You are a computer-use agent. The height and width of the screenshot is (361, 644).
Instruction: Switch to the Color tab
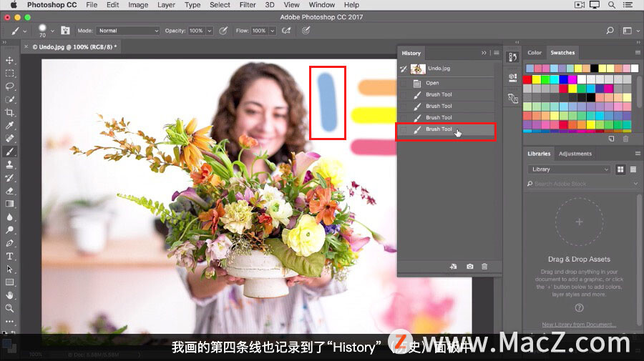coord(535,52)
